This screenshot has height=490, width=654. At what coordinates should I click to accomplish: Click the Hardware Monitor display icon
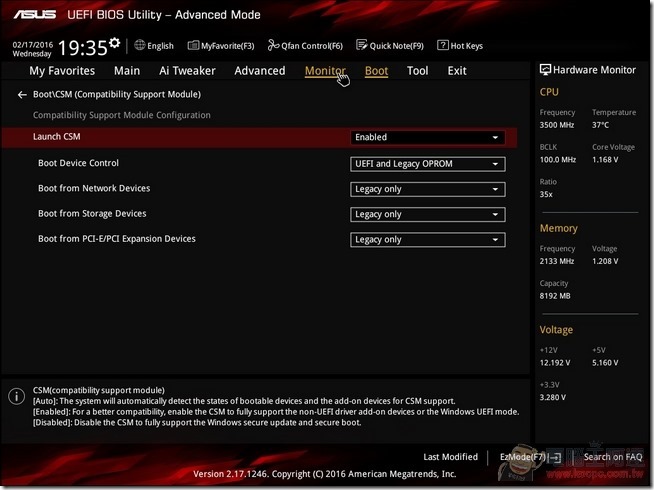[x=545, y=70]
